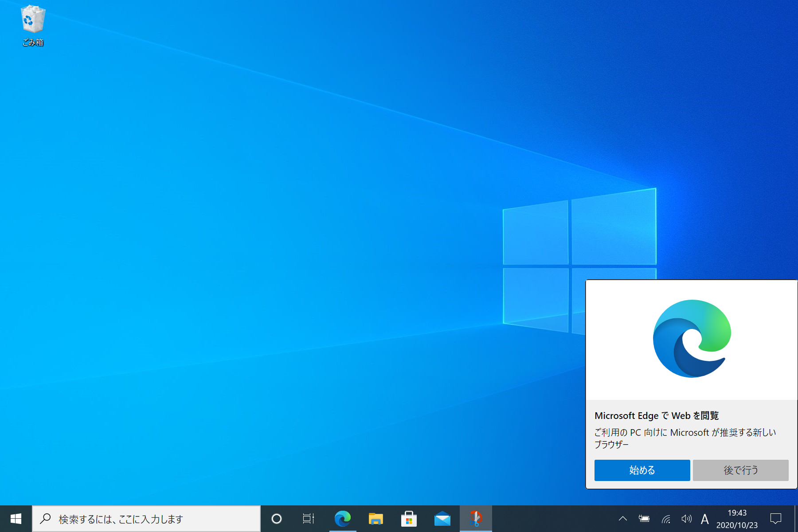Screen dimensions: 798x532
Task: Check the battery status icon
Action: pos(644,518)
